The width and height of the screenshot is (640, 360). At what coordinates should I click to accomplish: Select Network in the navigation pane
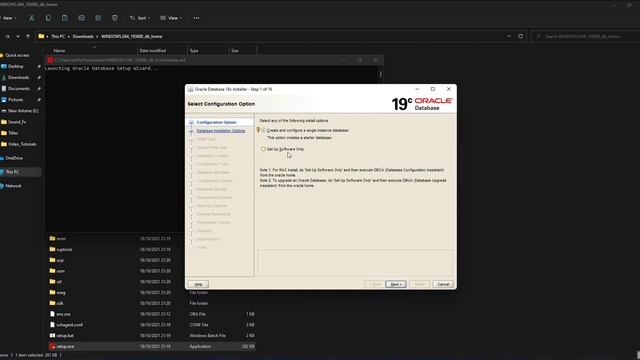pos(13,186)
